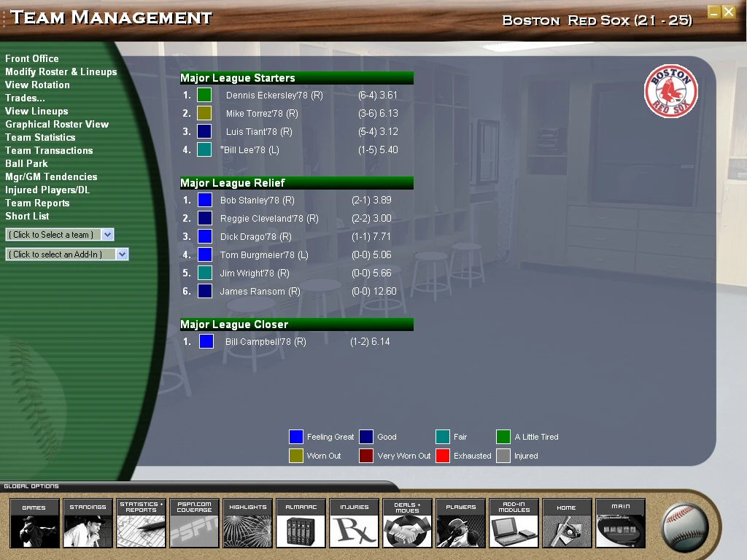
Task: Select reliever Tom Burgmeier'78
Action: click(264, 254)
